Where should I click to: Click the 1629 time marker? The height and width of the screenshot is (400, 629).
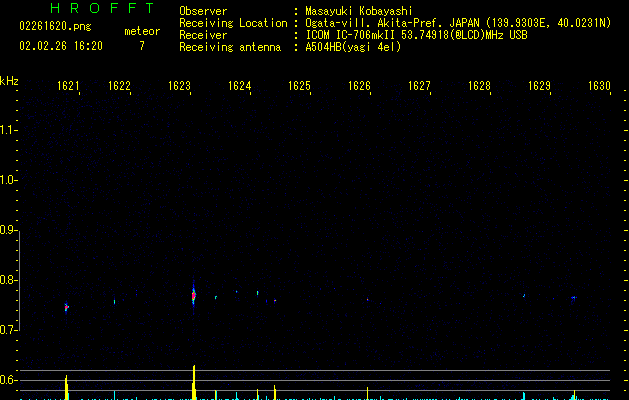click(x=539, y=86)
